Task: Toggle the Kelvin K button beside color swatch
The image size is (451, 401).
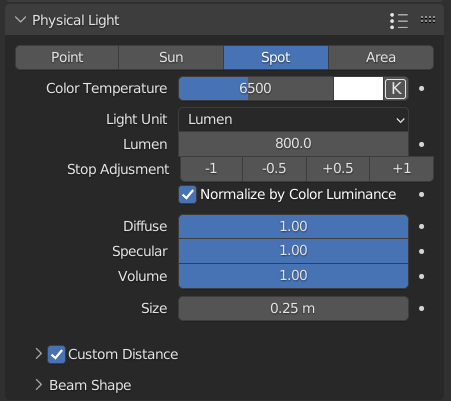Action: click(x=396, y=89)
